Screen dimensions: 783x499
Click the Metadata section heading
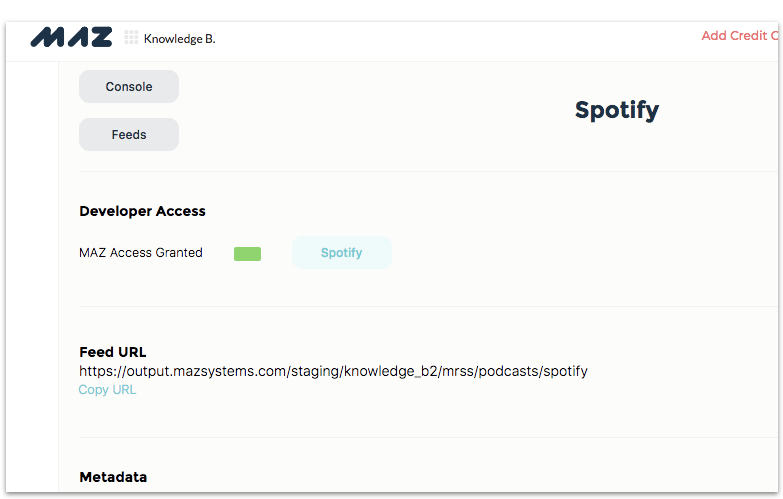(x=113, y=477)
